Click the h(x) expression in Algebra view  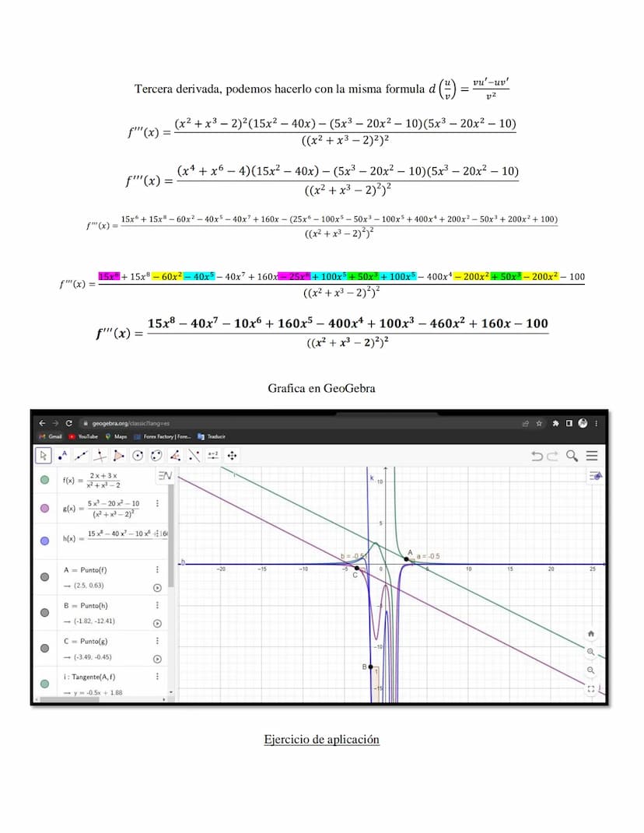[x=115, y=537]
